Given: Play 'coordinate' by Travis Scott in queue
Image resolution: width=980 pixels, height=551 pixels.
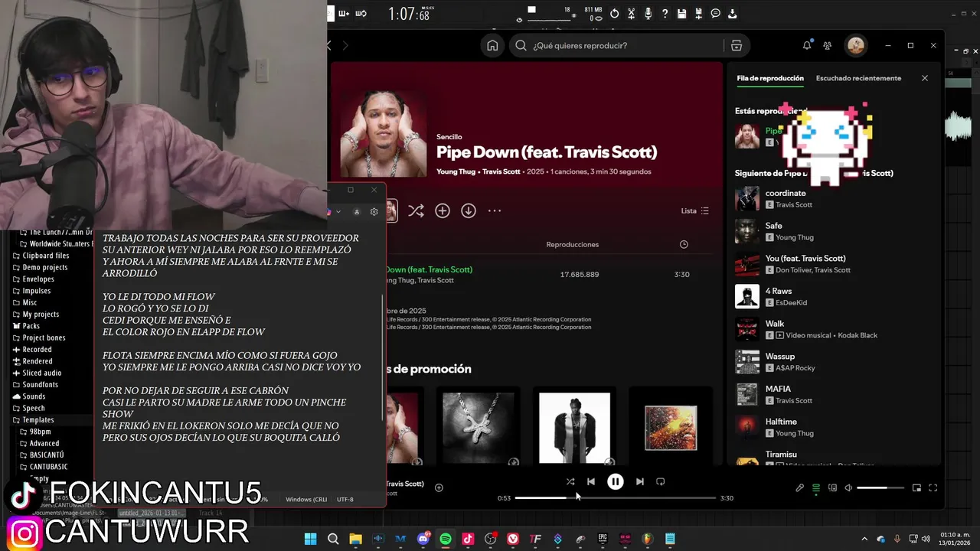Looking at the screenshot, I should [833, 199].
